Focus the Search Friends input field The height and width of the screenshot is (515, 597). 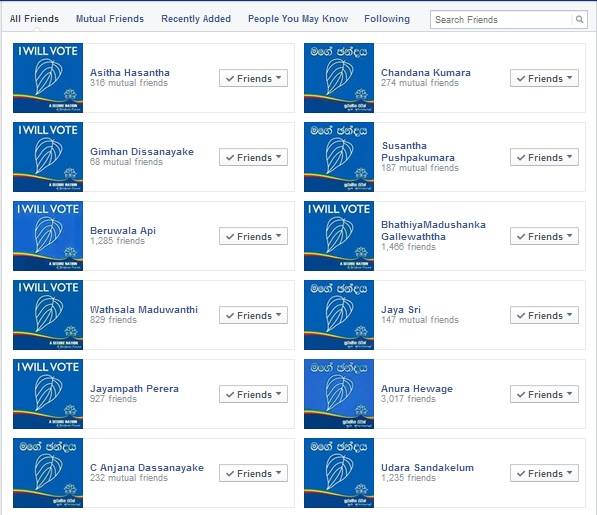point(501,19)
